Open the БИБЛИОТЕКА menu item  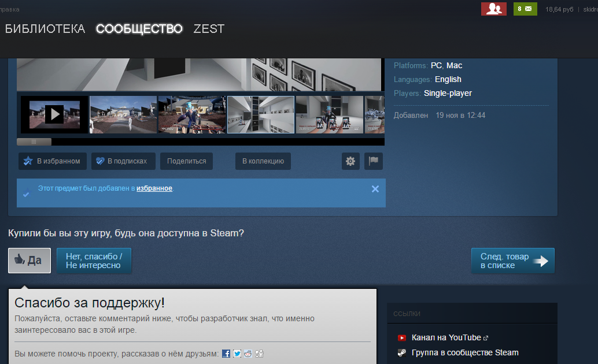45,29
